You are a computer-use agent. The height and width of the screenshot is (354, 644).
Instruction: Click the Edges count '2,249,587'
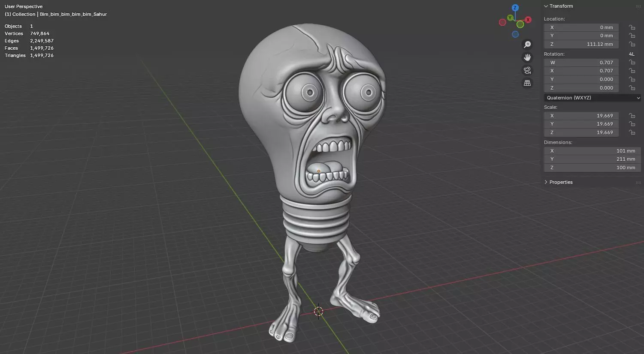[x=42, y=41]
